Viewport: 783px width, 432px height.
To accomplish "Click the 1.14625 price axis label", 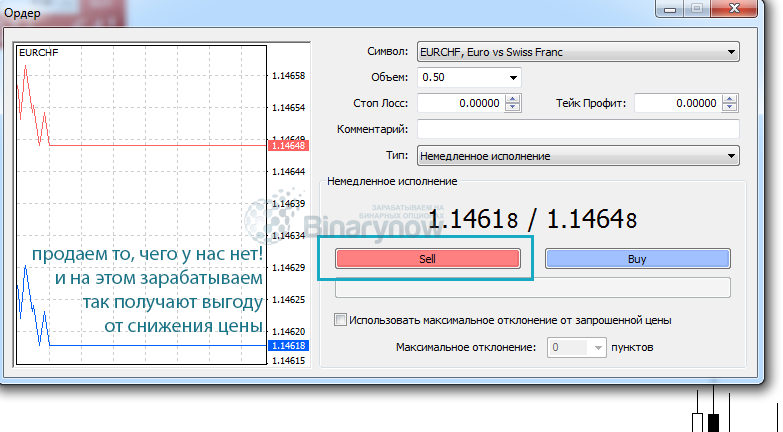I will 289,300.
